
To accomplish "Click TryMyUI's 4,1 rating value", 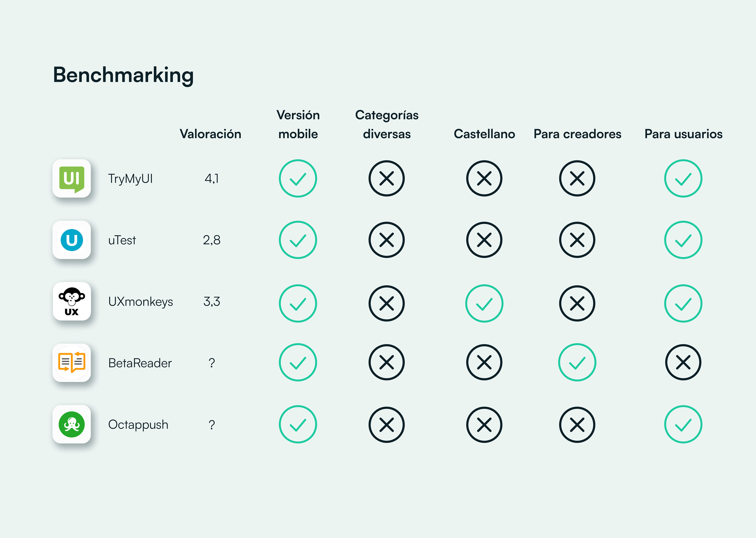I will [211, 179].
